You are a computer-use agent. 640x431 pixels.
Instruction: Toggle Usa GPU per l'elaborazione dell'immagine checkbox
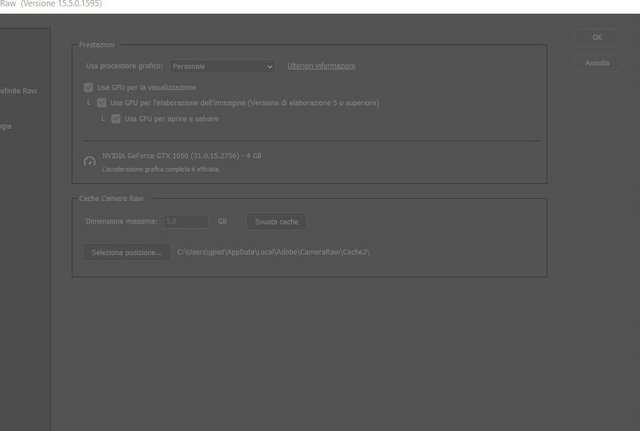102,103
